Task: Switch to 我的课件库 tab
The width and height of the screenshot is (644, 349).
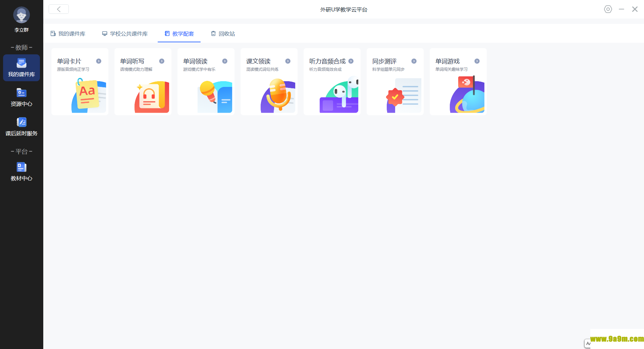Action: [68, 34]
